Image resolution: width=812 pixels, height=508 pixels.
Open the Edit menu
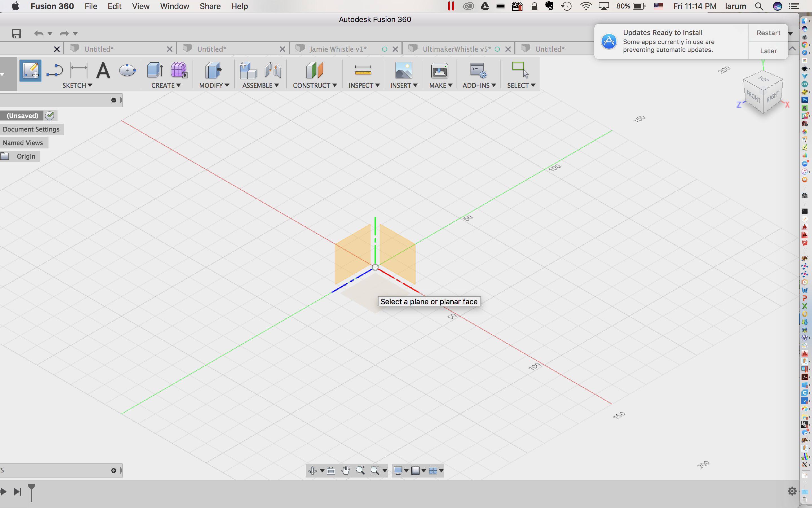(114, 6)
